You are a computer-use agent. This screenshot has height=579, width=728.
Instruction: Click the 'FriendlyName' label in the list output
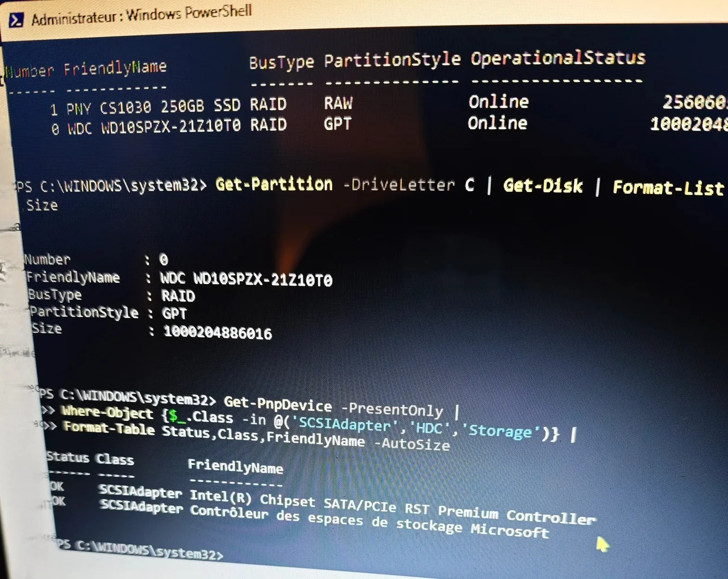coord(73,277)
